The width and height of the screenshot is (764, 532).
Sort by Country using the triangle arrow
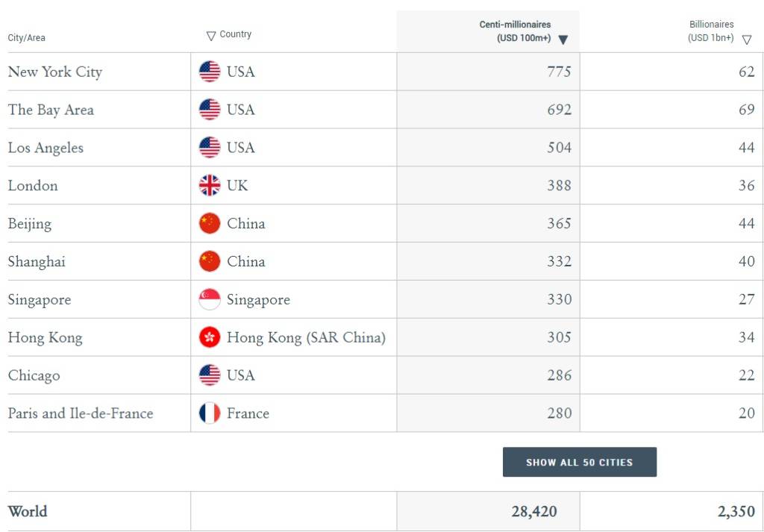(x=211, y=36)
